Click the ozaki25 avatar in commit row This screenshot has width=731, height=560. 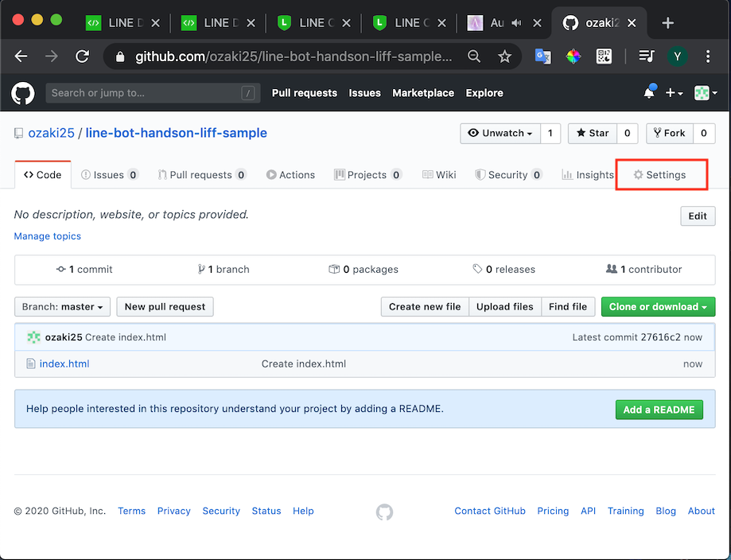pyautogui.click(x=33, y=337)
